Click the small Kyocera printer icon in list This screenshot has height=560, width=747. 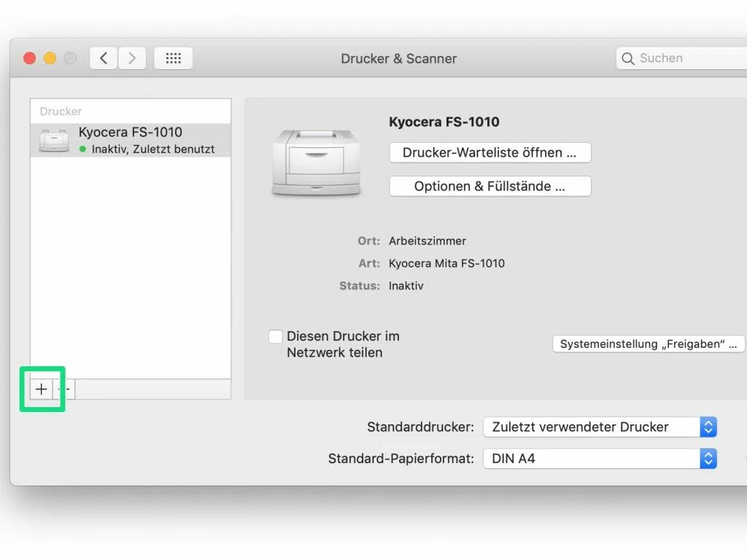point(54,141)
